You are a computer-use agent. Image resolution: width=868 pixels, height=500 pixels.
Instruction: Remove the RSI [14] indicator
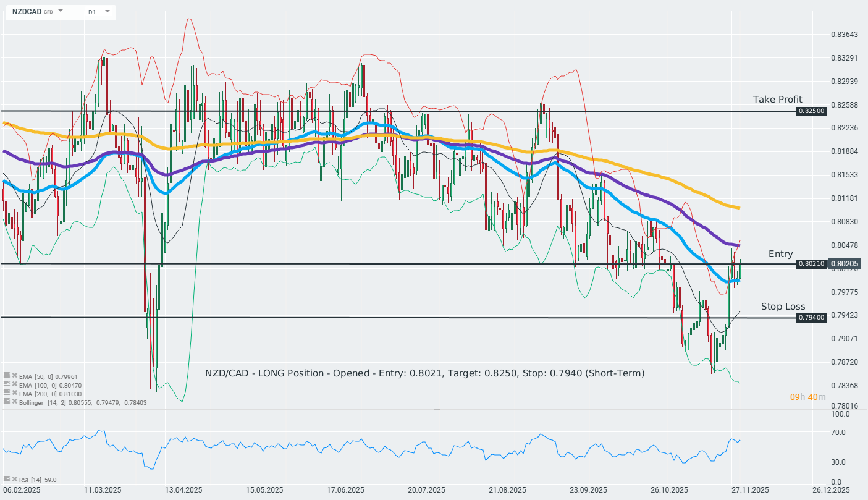(14, 479)
